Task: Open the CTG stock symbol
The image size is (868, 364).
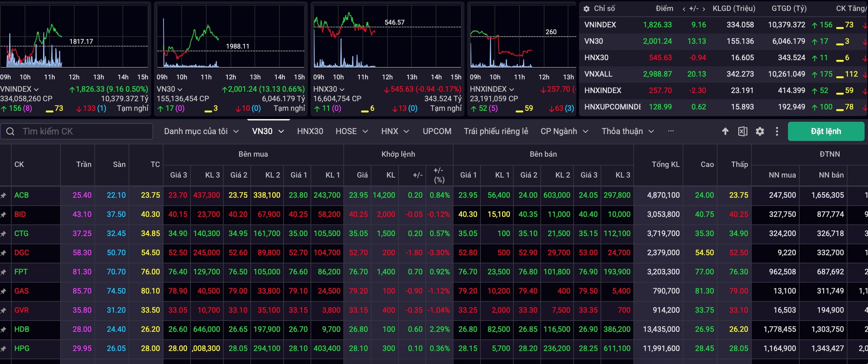Action: tap(21, 233)
